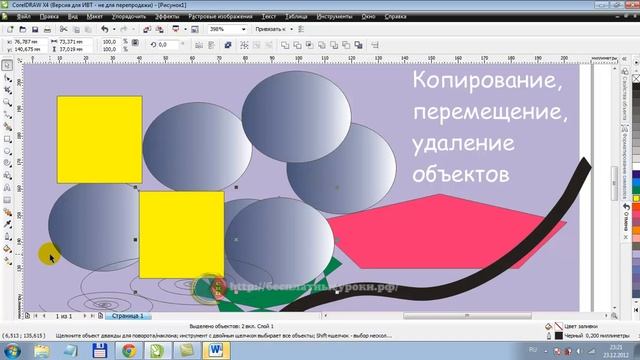This screenshot has width=640, height=360.
Task: Toggle the lock ratio button
Action: (135, 42)
